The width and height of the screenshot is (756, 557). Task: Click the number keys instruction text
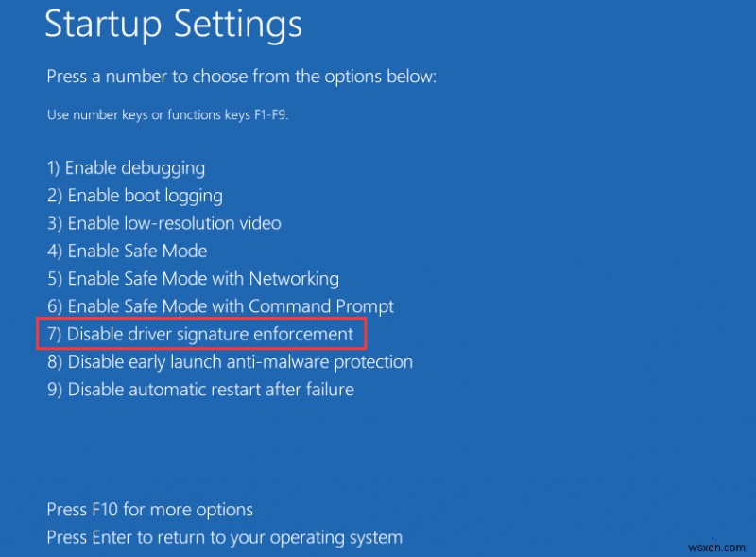242,77
